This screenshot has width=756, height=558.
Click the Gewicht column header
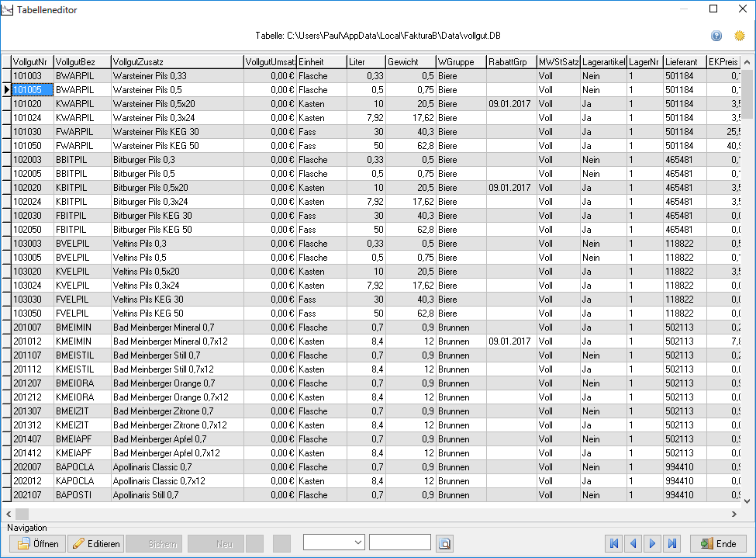[x=411, y=62]
